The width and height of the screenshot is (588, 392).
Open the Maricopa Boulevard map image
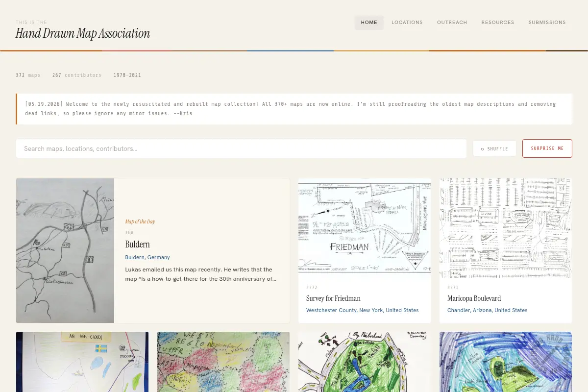pos(506,228)
